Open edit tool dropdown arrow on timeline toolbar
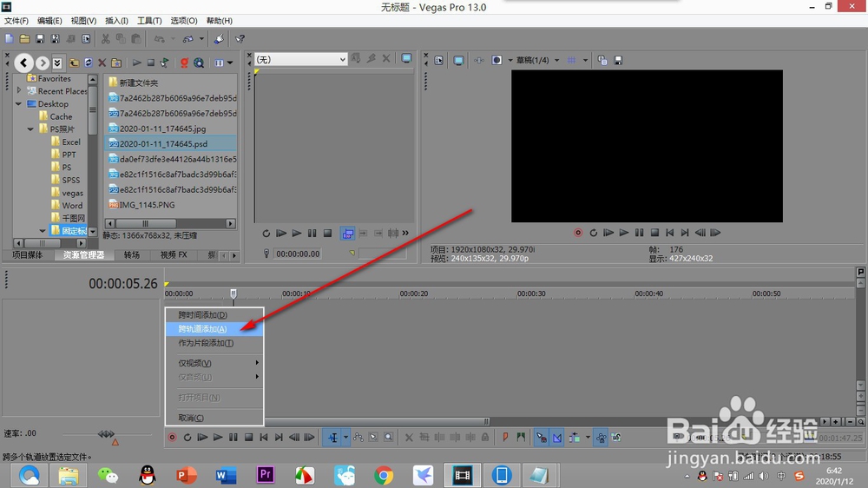The width and height of the screenshot is (868, 488). (346, 437)
